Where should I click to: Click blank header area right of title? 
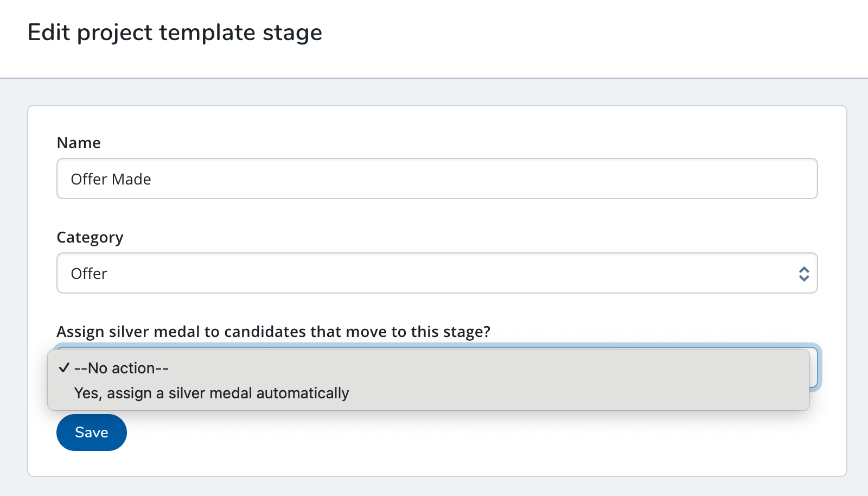click(597, 33)
